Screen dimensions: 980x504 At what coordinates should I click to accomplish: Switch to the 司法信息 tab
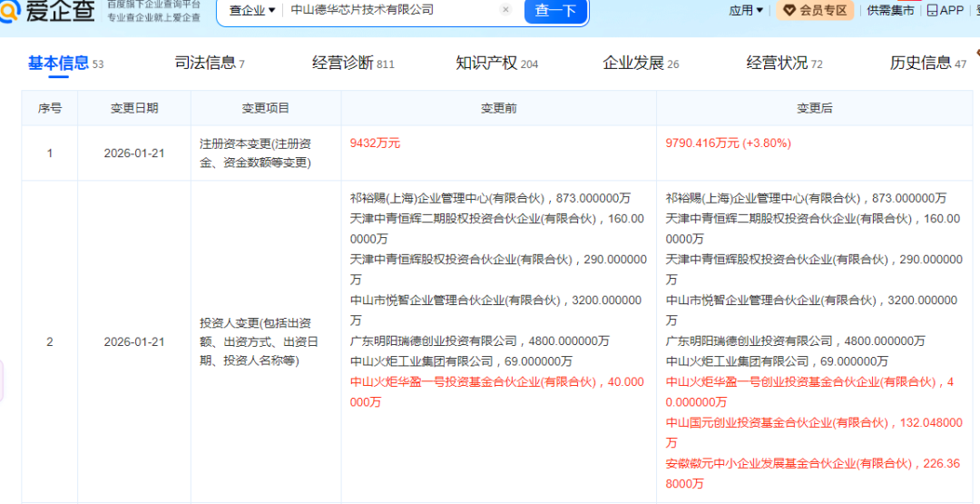pos(205,63)
